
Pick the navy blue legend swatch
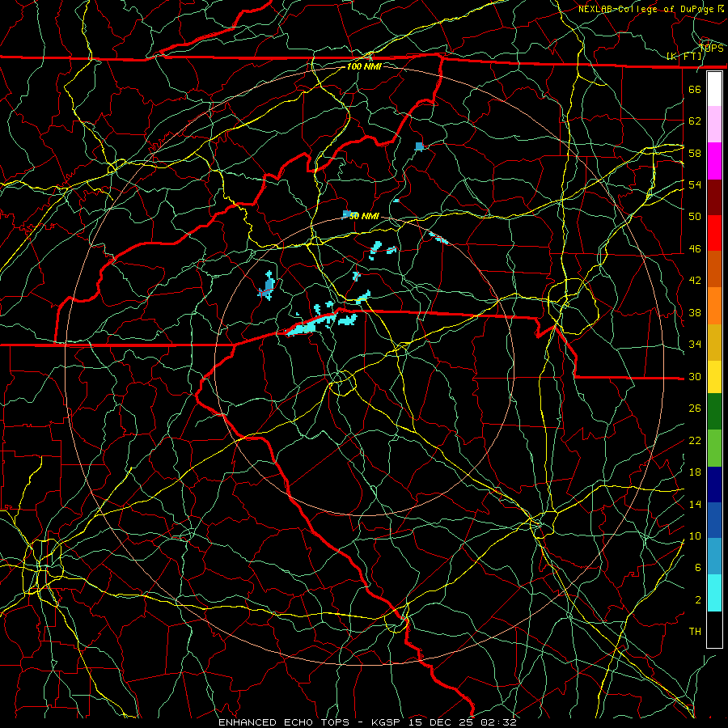pyautogui.click(x=714, y=485)
